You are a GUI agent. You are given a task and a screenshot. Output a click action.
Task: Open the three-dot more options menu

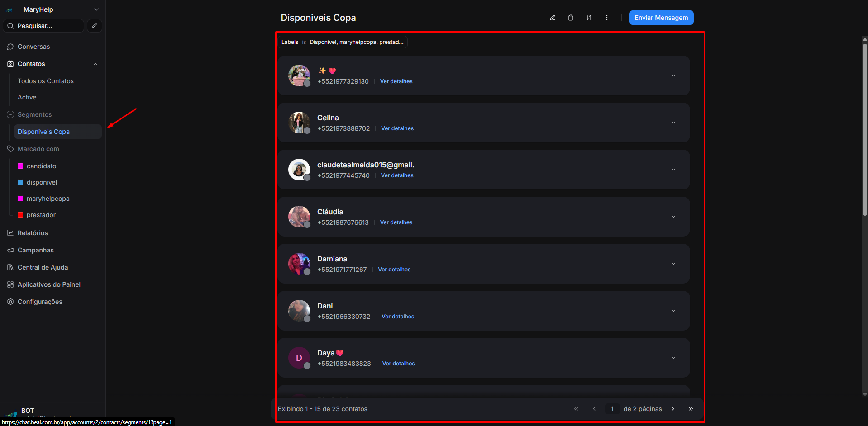(606, 18)
